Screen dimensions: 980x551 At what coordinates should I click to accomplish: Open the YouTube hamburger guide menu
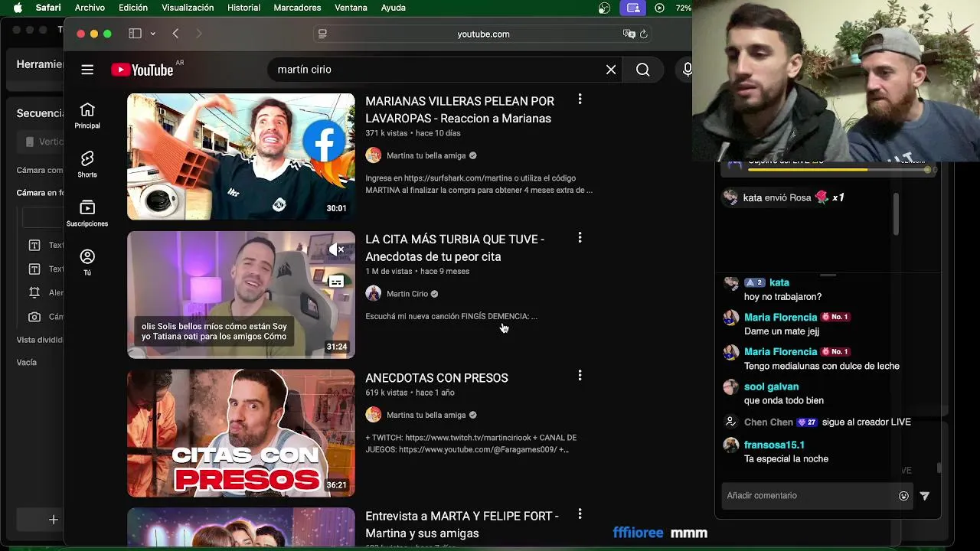(x=87, y=70)
